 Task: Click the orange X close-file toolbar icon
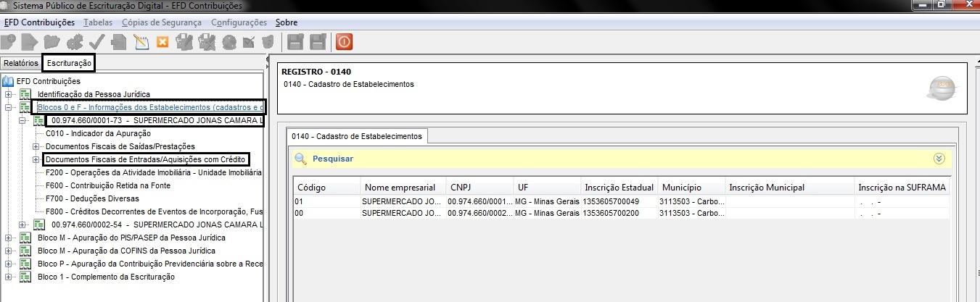(x=162, y=41)
